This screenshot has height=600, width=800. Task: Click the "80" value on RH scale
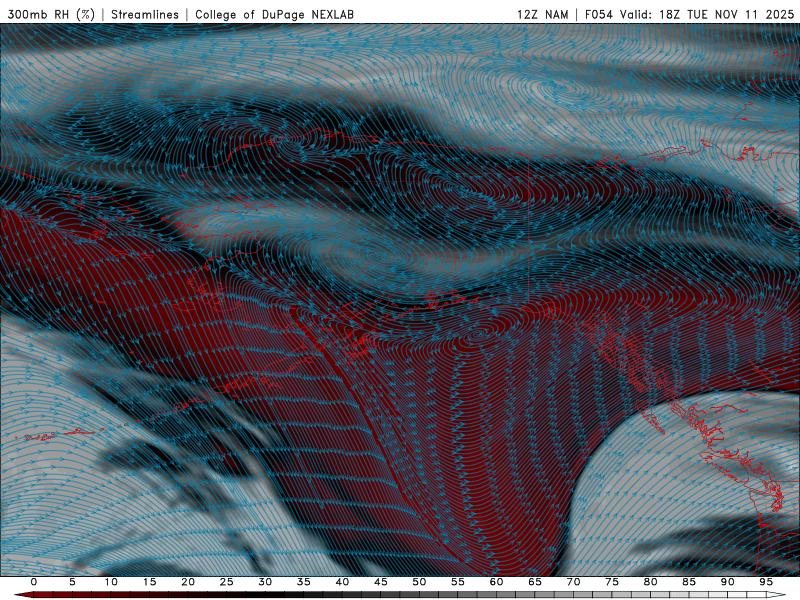651,582
